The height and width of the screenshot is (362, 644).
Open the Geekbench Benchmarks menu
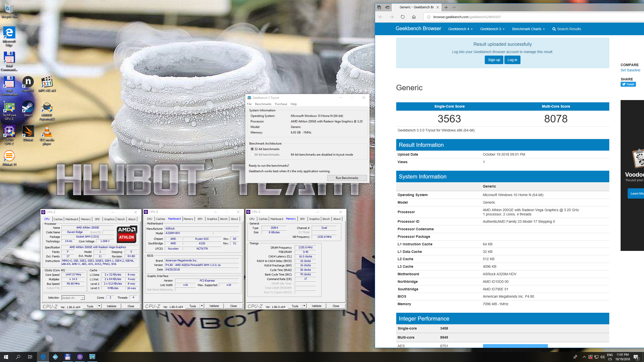263,104
